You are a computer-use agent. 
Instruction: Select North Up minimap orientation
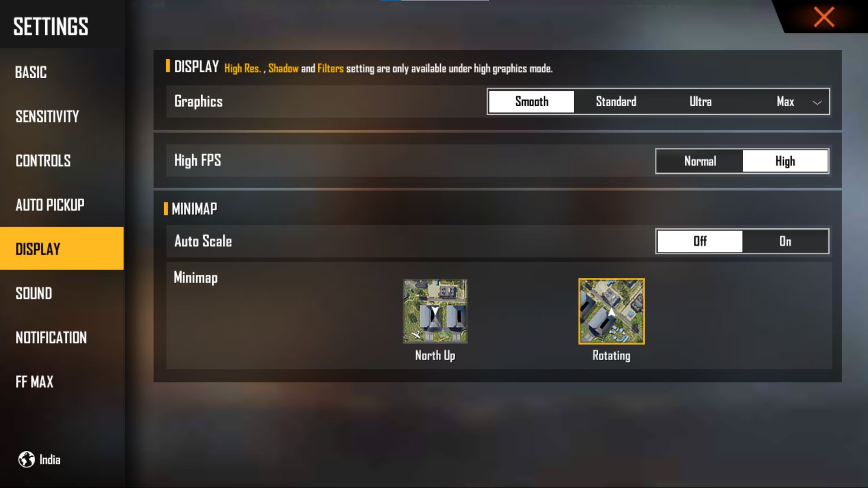435,310
